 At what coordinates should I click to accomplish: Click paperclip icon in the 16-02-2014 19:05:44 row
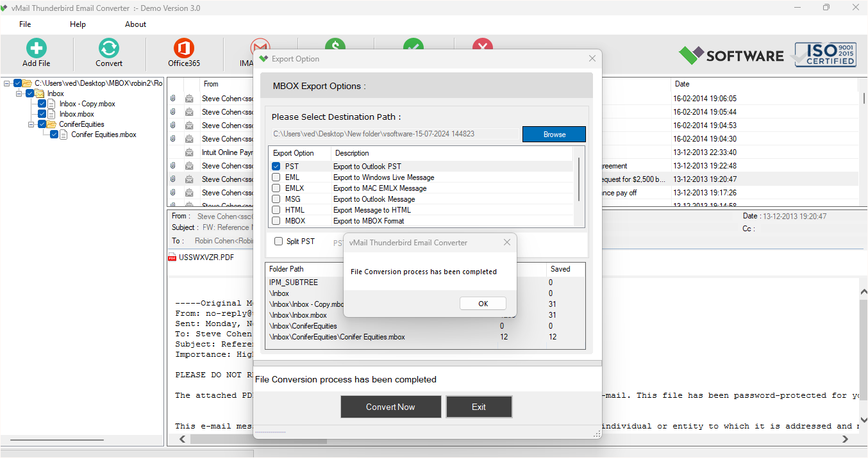tap(172, 112)
